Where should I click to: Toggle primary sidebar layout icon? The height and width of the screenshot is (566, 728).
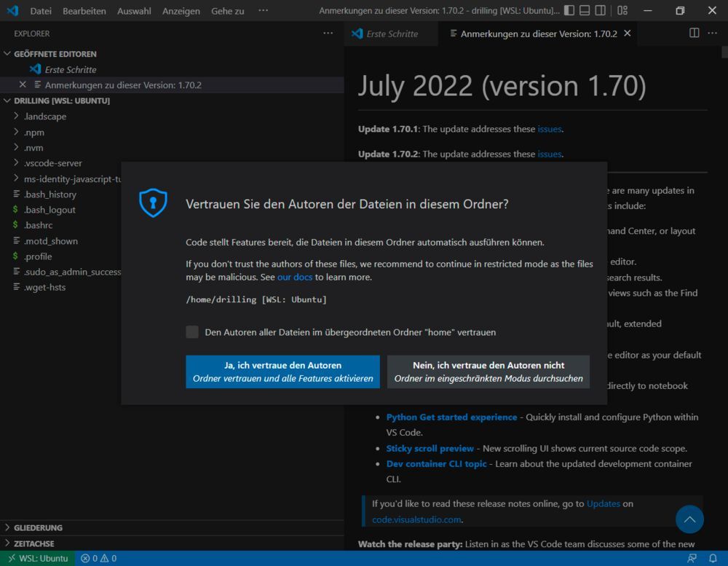pos(569,11)
